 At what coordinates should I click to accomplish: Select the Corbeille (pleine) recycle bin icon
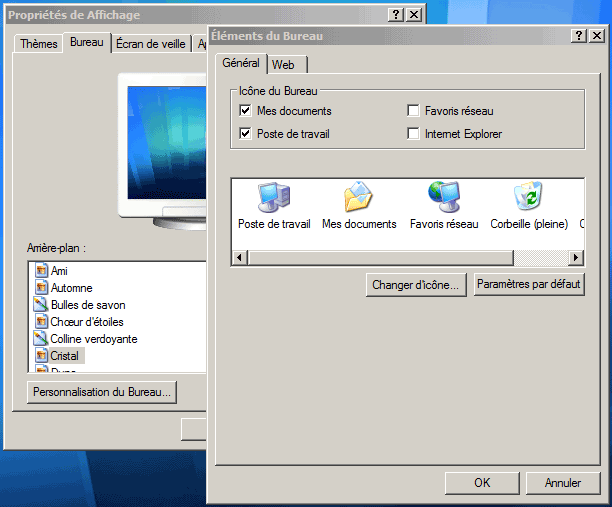pos(528,196)
